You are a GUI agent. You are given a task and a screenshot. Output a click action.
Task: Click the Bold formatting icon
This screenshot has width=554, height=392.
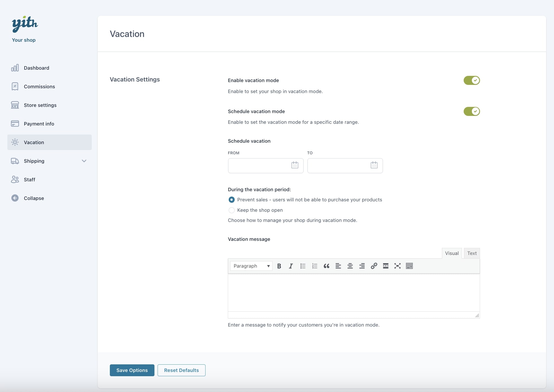point(279,266)
